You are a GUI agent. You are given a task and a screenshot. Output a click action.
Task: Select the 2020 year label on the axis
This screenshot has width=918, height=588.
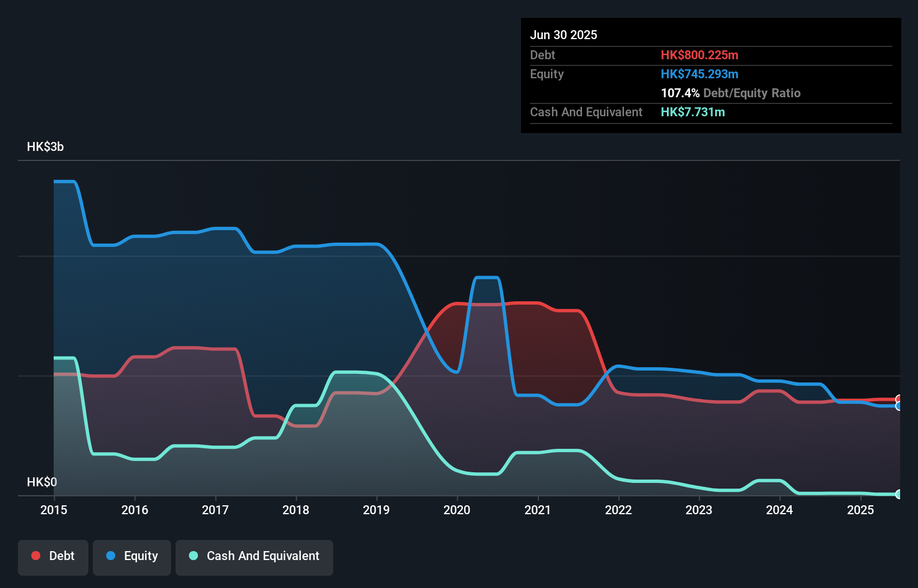(456, 510)
